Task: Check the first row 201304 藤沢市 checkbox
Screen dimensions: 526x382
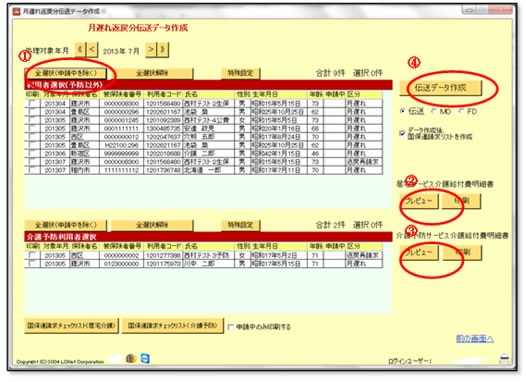Action: point(33,103)
